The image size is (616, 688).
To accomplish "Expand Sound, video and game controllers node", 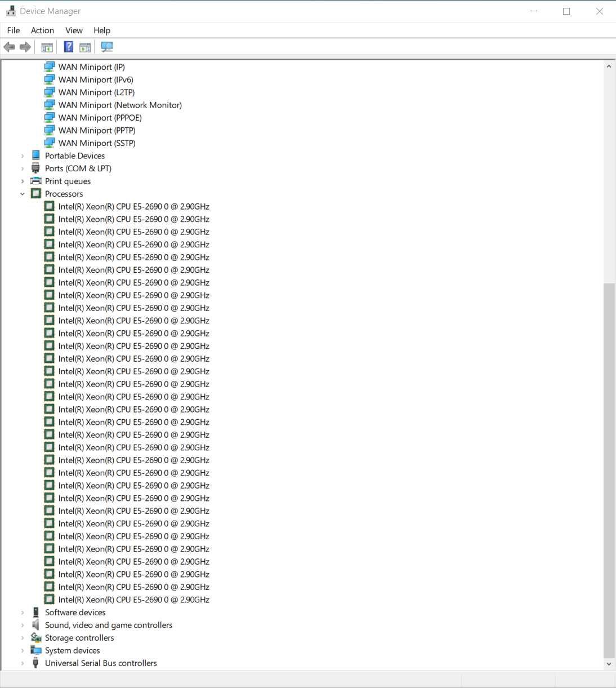I will click(x=23, y=625).
